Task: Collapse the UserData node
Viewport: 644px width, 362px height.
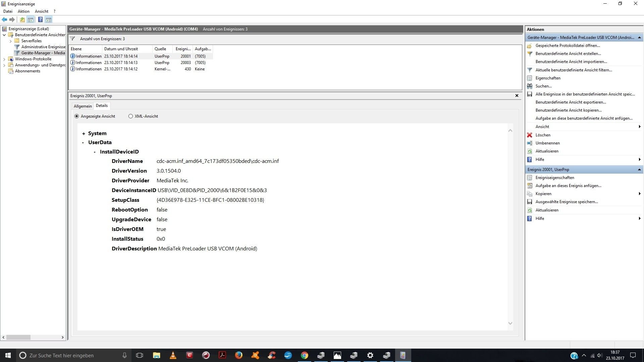Action: pos(83,142)
